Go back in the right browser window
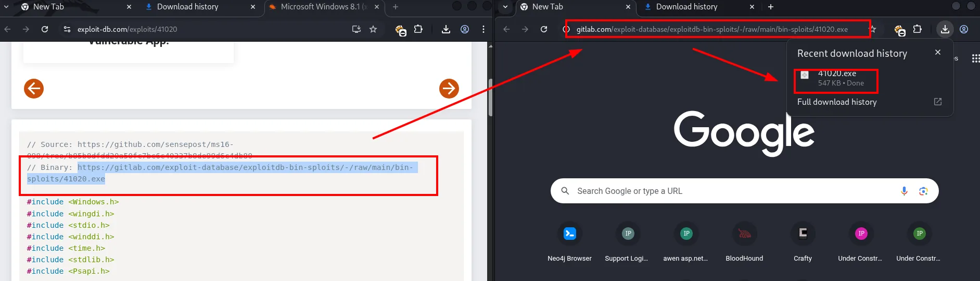The image size is (980, 281). coord(506,29)
